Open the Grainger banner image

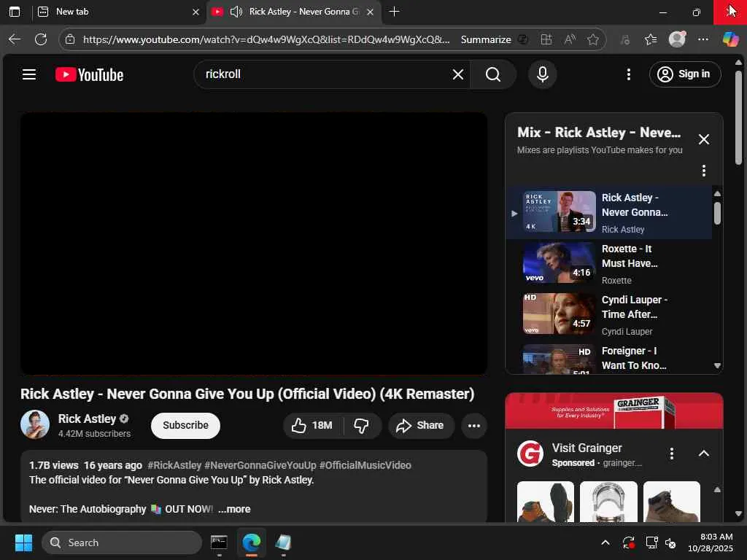click(x=614, y=411)
